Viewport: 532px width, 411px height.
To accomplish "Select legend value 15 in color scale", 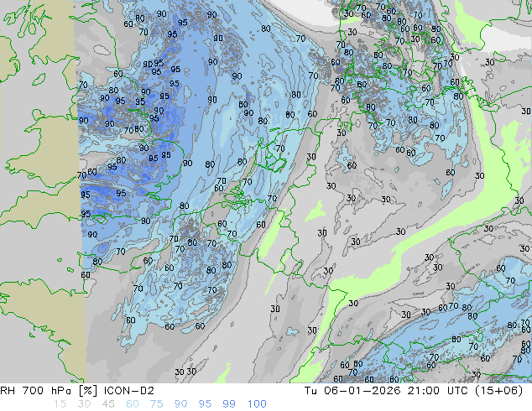I will point(60,404).
